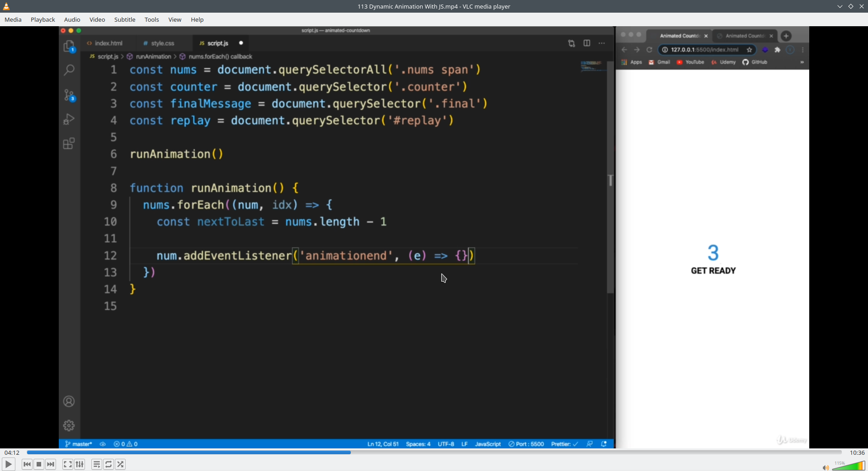Open Manage gear icon in activity bar
Viewport: 868px width, 471px height.
coord(69,425)
